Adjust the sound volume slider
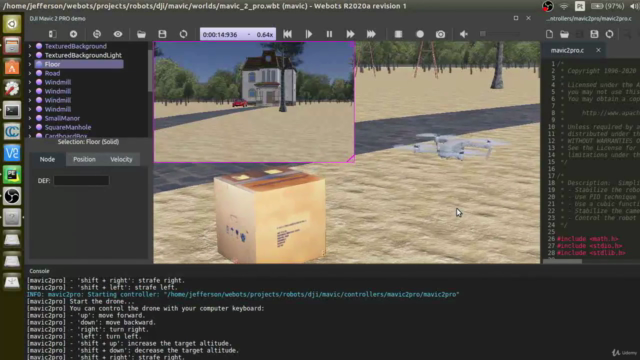The height and width of the screenshot is (360, 640). pyautogui.click(x=500, y=34)
